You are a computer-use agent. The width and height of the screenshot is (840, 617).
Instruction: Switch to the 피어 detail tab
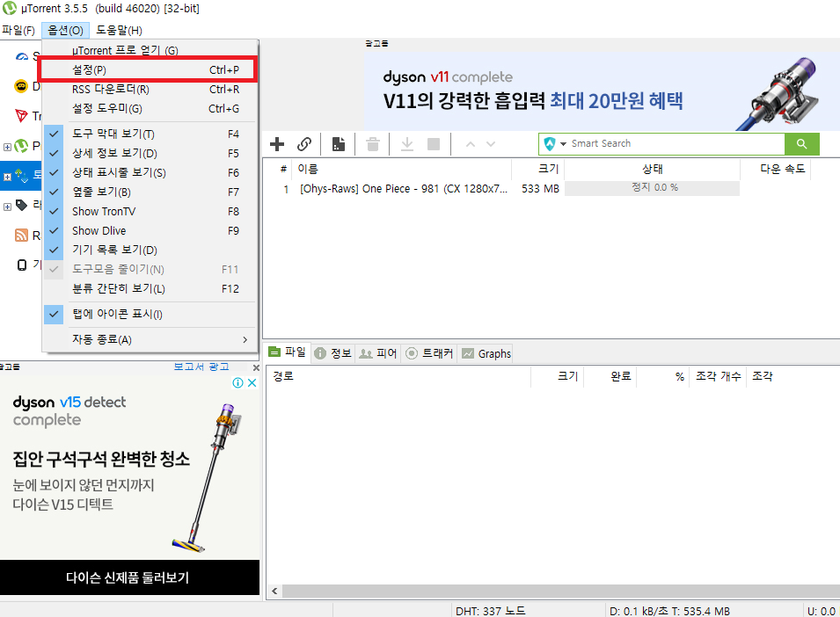(377, 353)
